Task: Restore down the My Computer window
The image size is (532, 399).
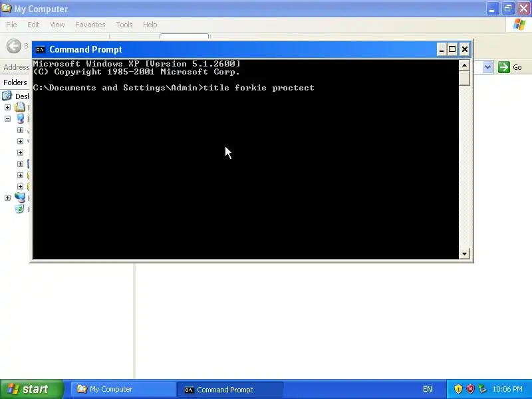Action: [508, 9]
